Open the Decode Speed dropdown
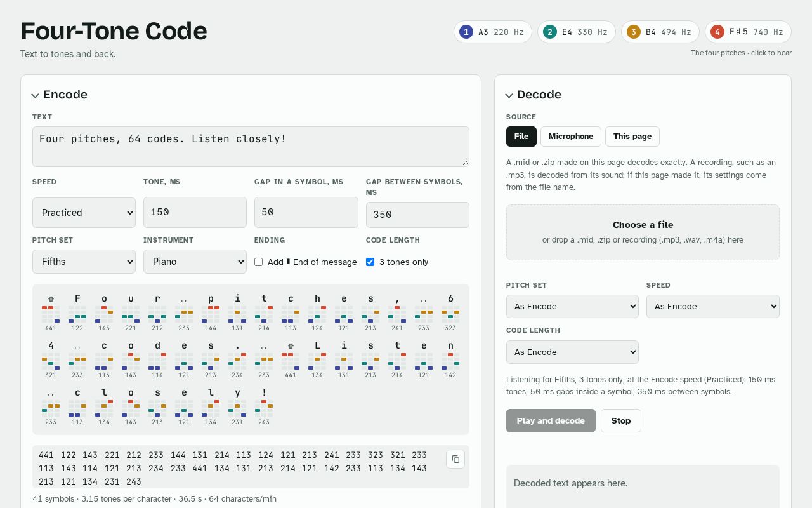This screenshot has height=508, width=812. pos(713,306)
